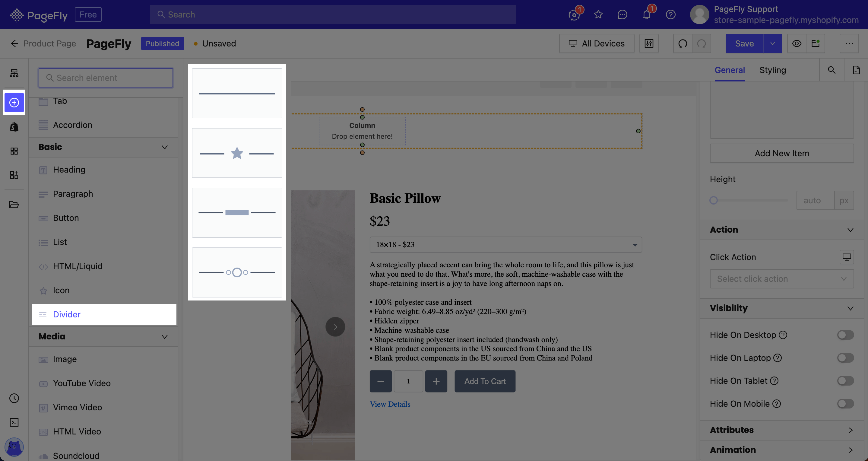Open the Select click action dropdown
868x461 pixels.
coord(782,279)
